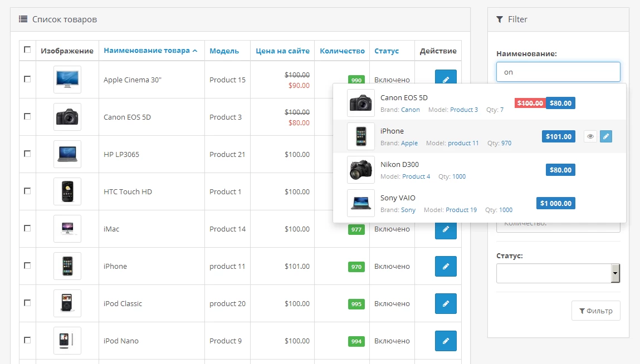Viewport: 640px width, 364px height.
Task: Sort table by Модель column
Action: click(x=224, y=51)
